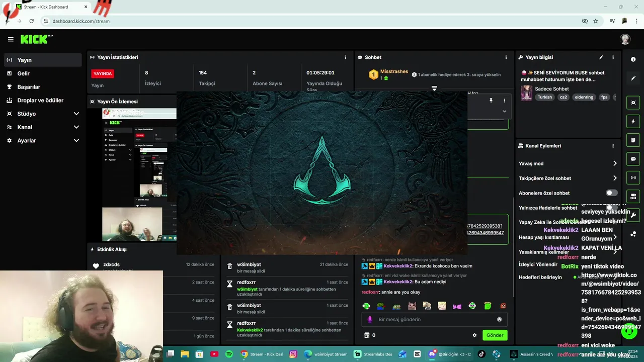The image size is (644, 362).
Task: Open Kanal Eylemleri three-dot menu
Action: [x=613, y=146]
